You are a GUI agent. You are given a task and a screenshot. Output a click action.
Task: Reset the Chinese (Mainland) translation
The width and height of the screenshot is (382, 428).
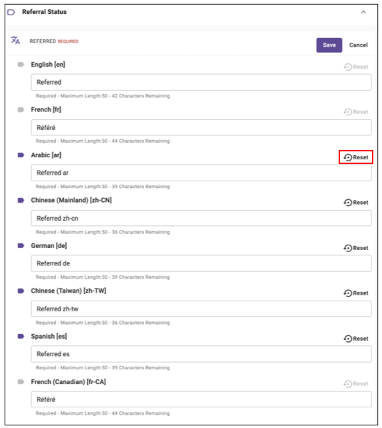pyautogui.click(x=356, y=202)
